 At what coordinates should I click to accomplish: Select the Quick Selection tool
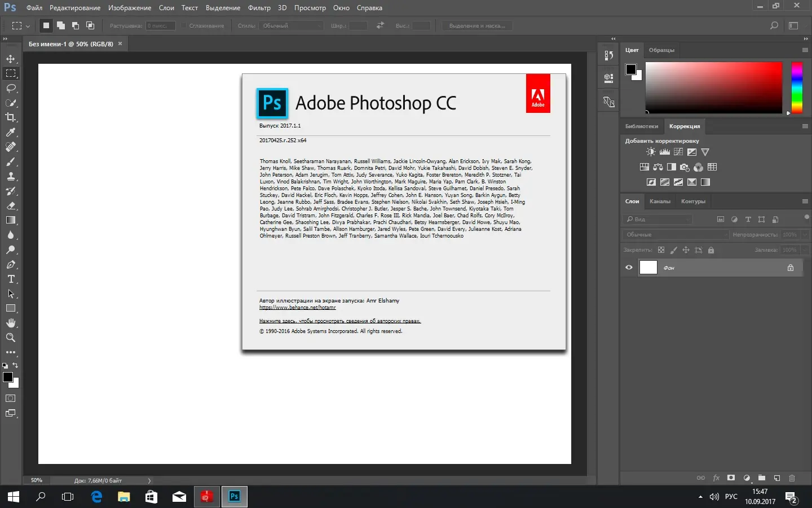tap(11, 103)
